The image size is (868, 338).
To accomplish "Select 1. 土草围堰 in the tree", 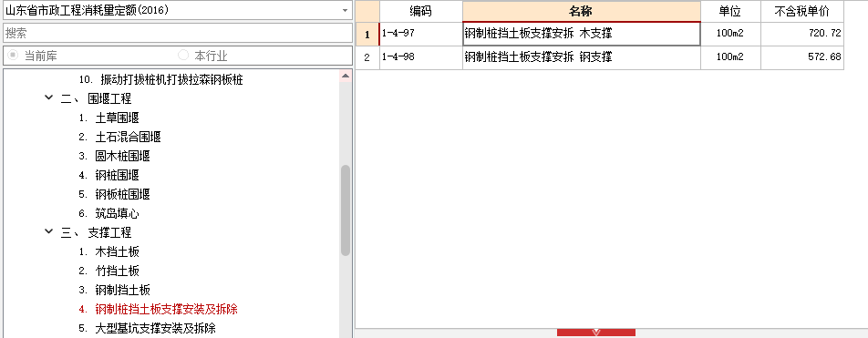I will tap(108, 118).
